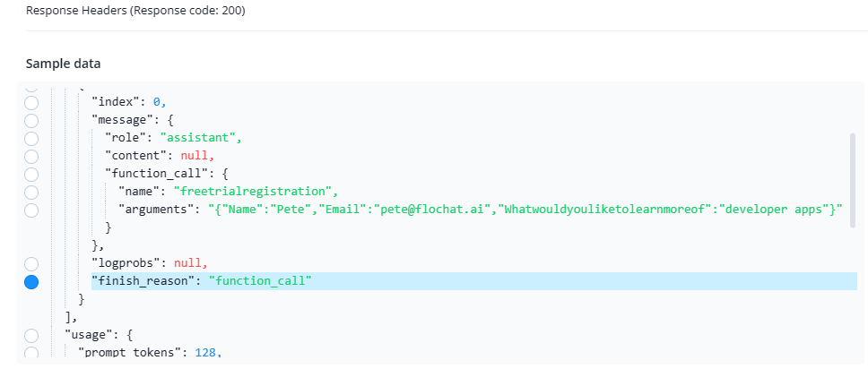
Task: Click the selected "finish_reason" radio button
Action: click(x=31, y=281)
